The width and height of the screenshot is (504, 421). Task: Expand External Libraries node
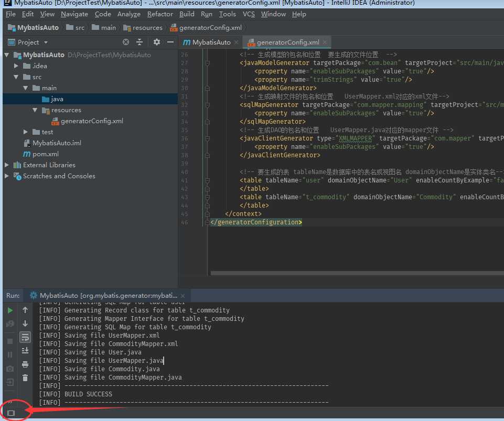[x=6, y=165]
